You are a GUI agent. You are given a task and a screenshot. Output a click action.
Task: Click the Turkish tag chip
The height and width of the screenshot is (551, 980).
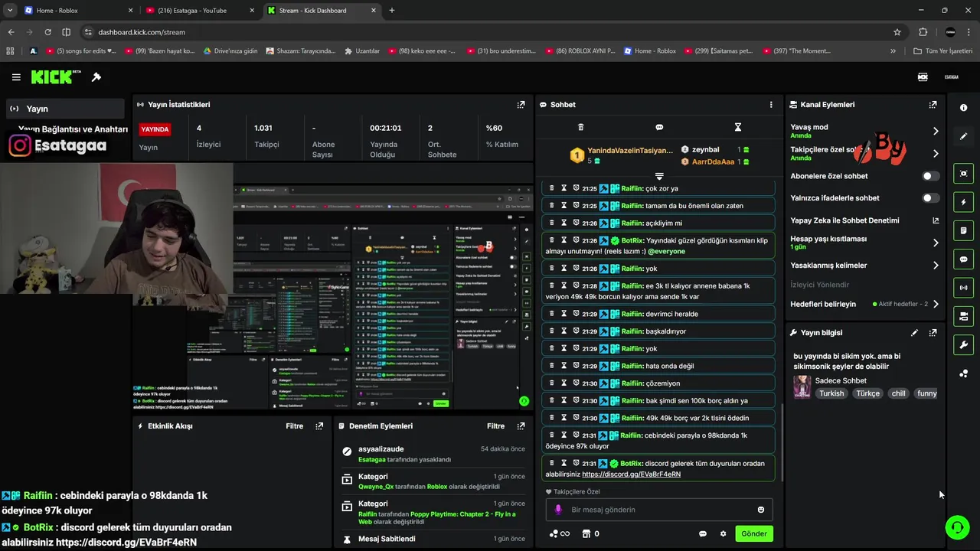(x=831, y=393)
